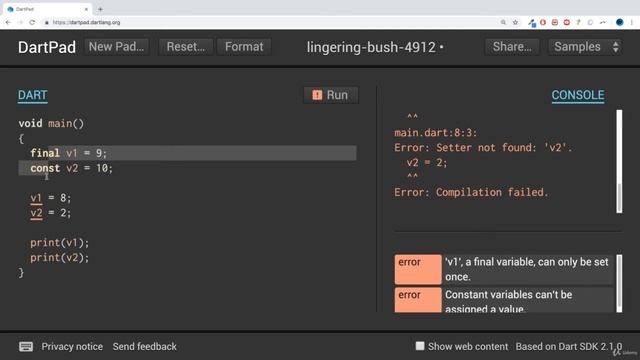
Task: Switch to the DART tab
Action: (33, 96)
